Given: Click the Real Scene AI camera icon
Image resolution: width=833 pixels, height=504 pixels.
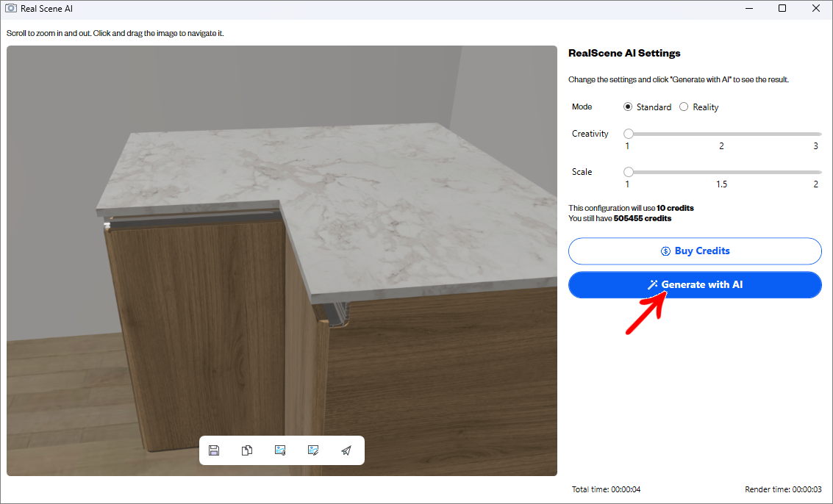Looking at the screenshot, I should click(11, 9).
